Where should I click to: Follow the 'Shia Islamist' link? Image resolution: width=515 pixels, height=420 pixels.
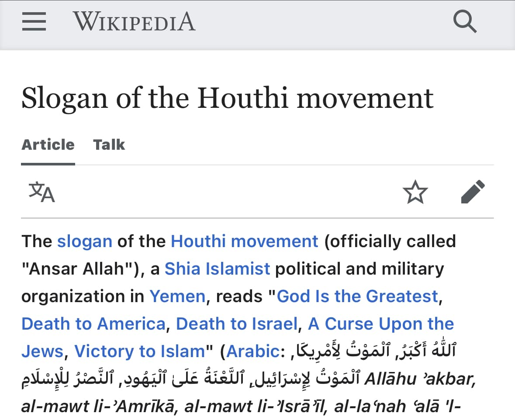[217, 269]
